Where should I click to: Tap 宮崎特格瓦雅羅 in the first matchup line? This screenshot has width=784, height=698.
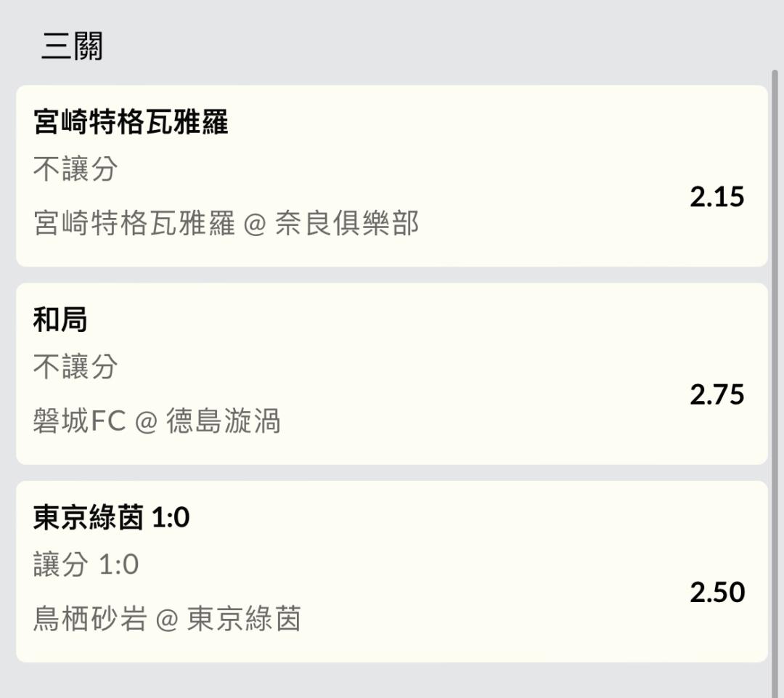(134, 223)
